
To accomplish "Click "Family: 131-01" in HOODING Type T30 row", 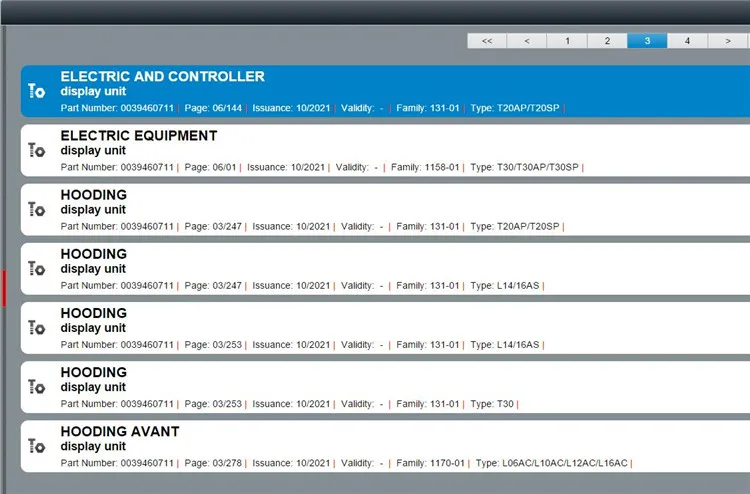I will [x=428, y=404].
